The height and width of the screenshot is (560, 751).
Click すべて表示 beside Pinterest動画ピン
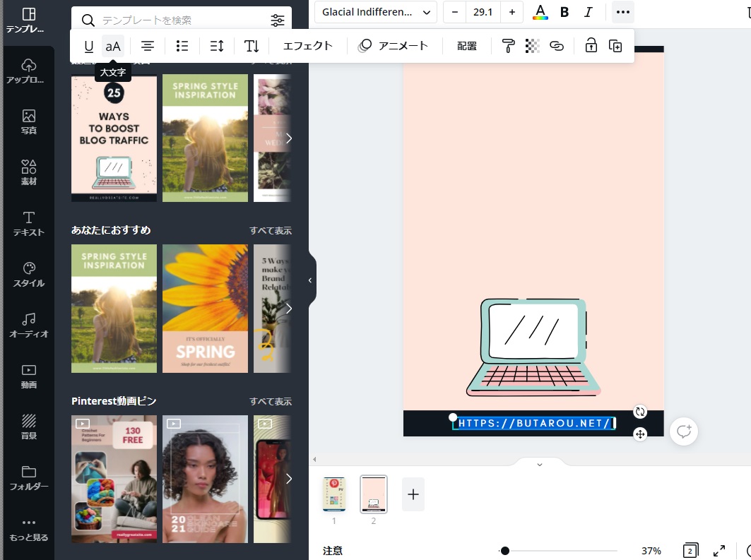(x=271, y=401)
